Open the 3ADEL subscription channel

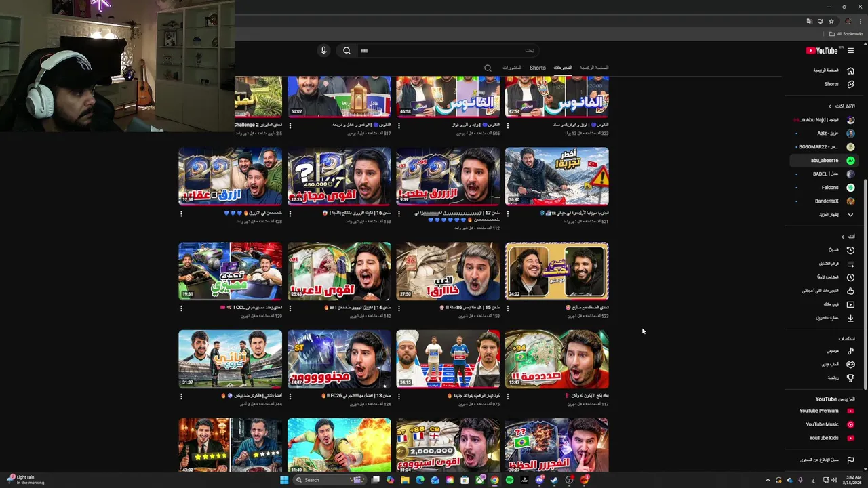(825, 174)
